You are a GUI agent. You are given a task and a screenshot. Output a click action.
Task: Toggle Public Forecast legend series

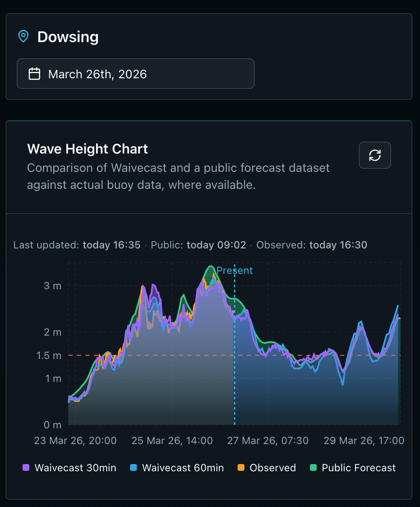352,467
